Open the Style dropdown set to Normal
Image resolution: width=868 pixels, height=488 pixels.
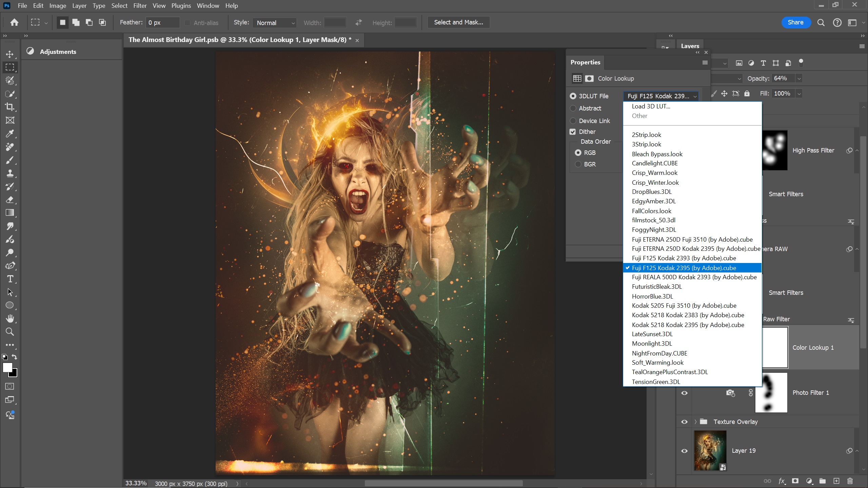click(x=275, y=23)
